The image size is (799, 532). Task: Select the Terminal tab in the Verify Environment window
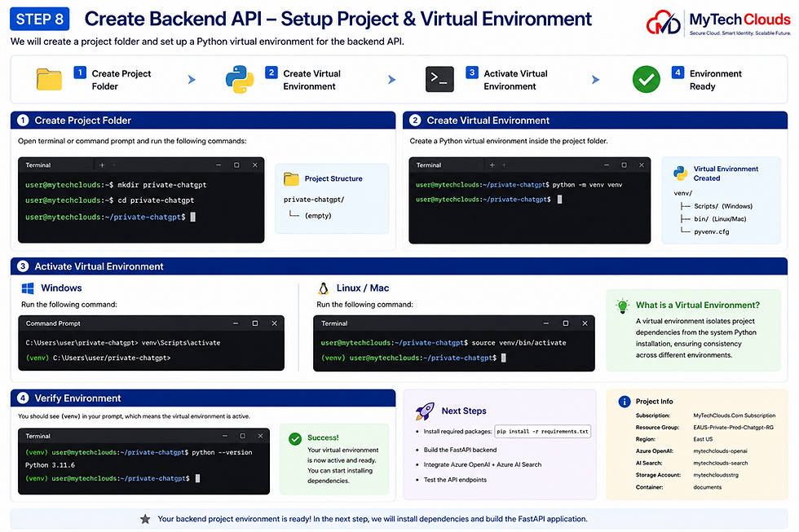[38, 436]
